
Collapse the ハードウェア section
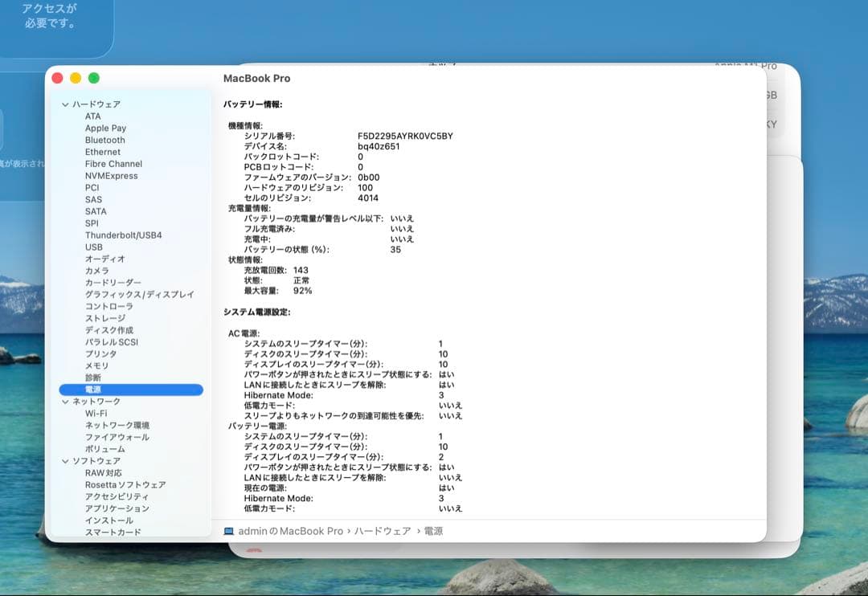[64, 104]
